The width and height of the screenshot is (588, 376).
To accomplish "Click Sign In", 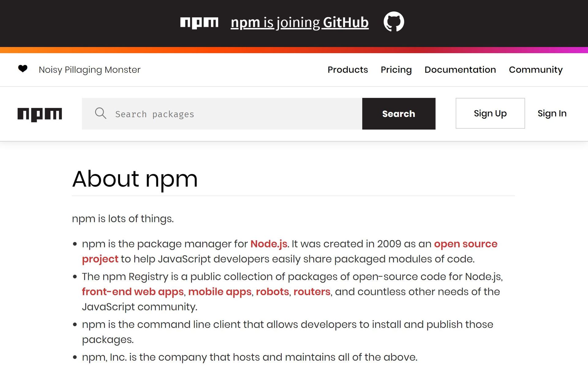I will 552,113.
